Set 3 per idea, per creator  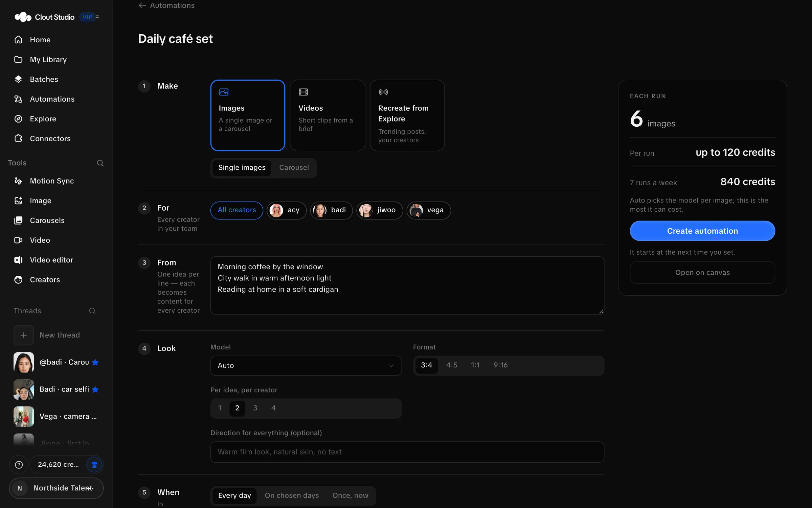click(255, 408)
